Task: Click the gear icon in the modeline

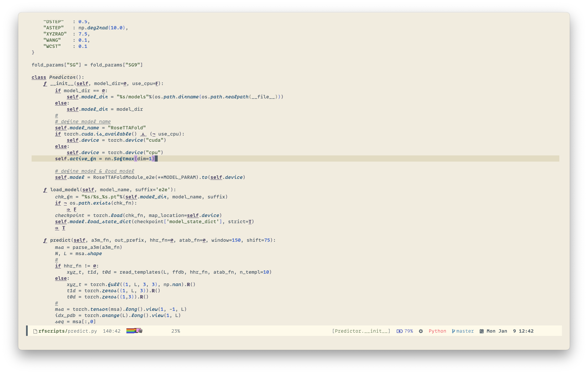Action: click(x=421, y=331)
